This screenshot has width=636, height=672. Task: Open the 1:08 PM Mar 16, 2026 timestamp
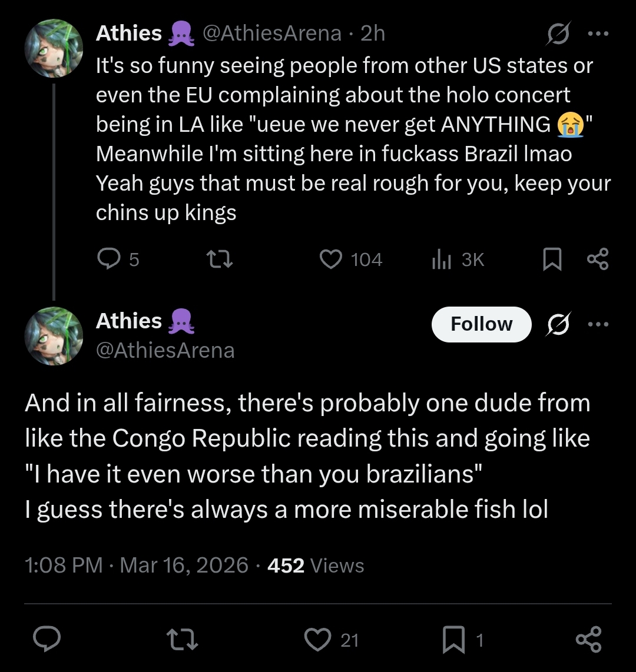pyautogui.click(x=137, y=565)
